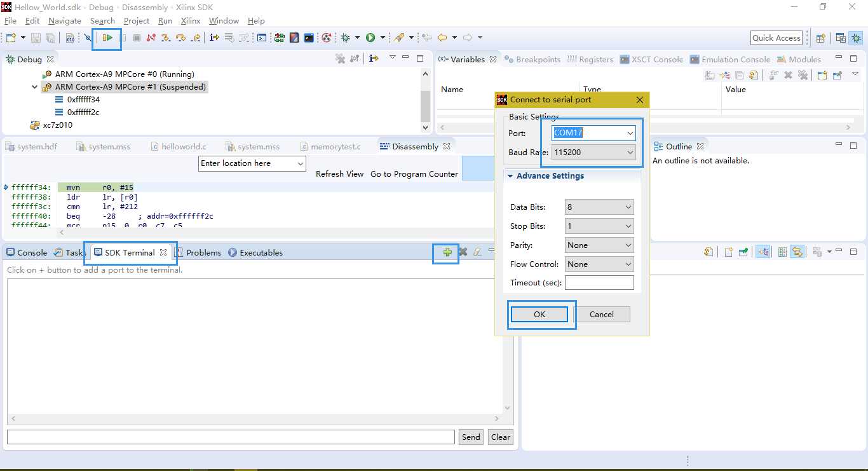
Task: Open the Stop Bits dropdown
Action: [x=599, y=226]
